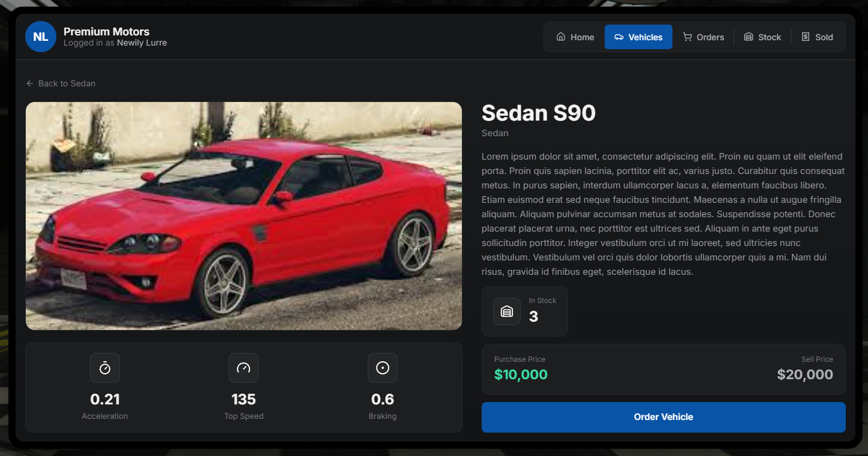This screenshot has height=456, width=868.
Task: Click the stopwatch Acceleration icon
Action: [x=105, y=368]
